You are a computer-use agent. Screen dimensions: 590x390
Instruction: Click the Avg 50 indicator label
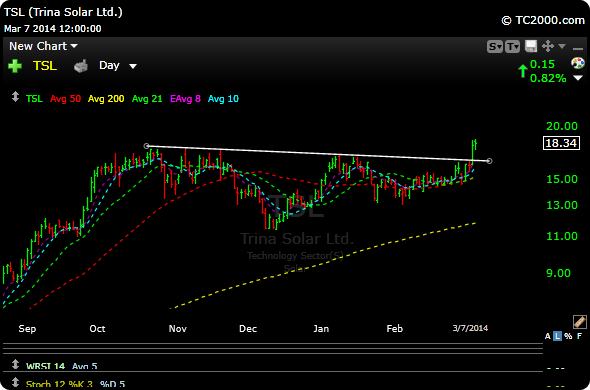pyautogui.click(x=65, y=99)
